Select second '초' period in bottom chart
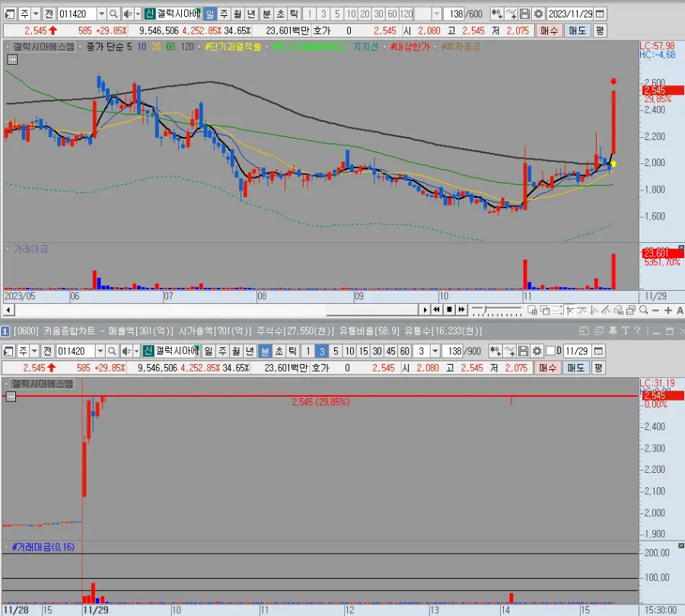 click(x=279, y=351)
